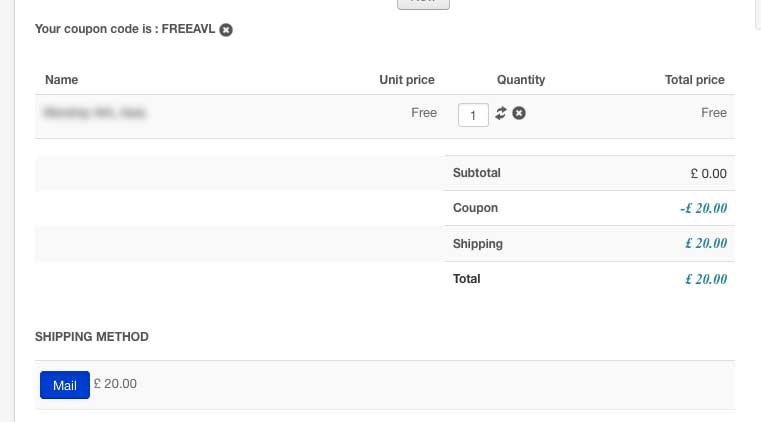Click the refresh quantity arrows icon
Screen dimensions: 761x422
(x=501, y=113)
